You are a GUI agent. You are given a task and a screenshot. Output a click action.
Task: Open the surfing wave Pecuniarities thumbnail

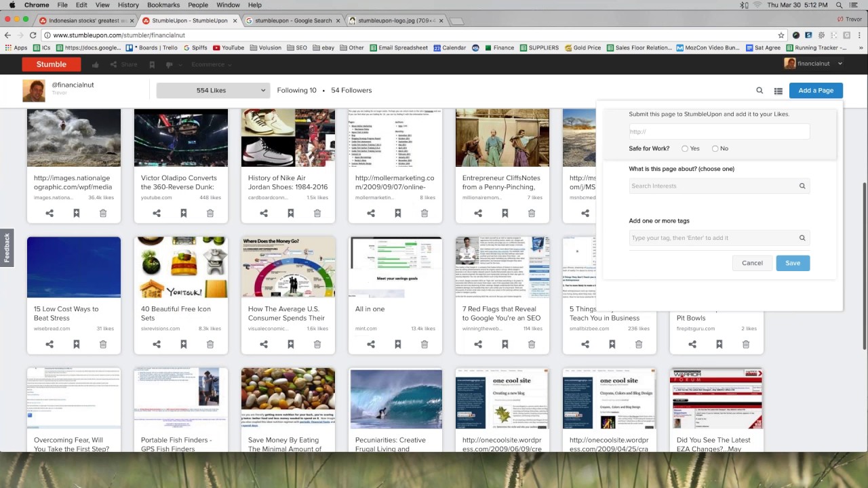[x=396, y=399]
